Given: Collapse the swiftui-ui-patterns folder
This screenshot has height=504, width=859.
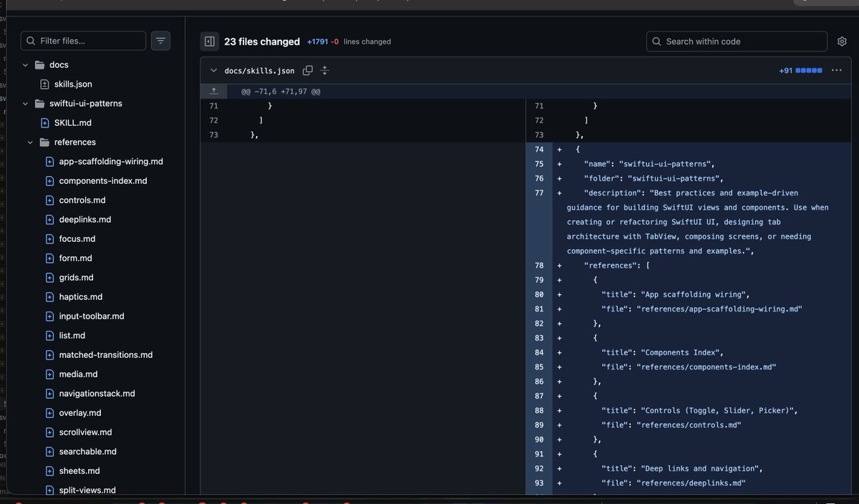Looking at the screenshot, I should [x=25, y=103].
